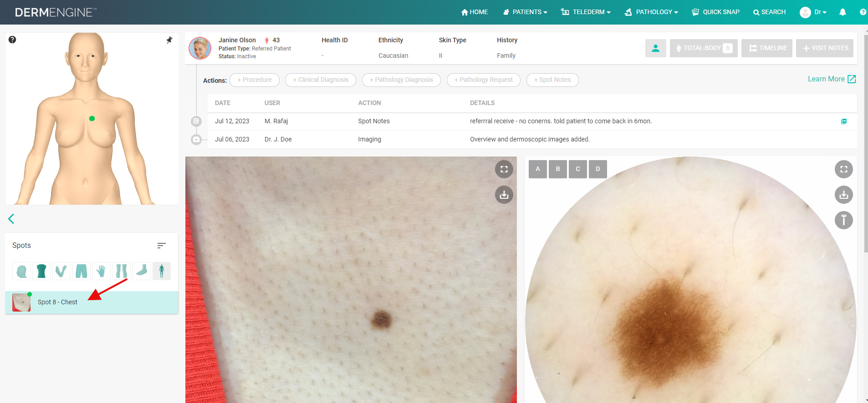
Task: Expand overview image to fullscreen
Action: click(504, 169)
